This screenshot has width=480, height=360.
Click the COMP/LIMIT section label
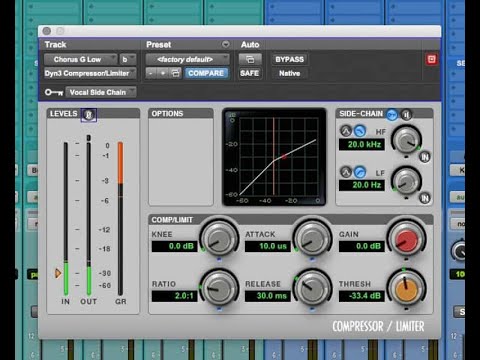(x=172, y=220)
